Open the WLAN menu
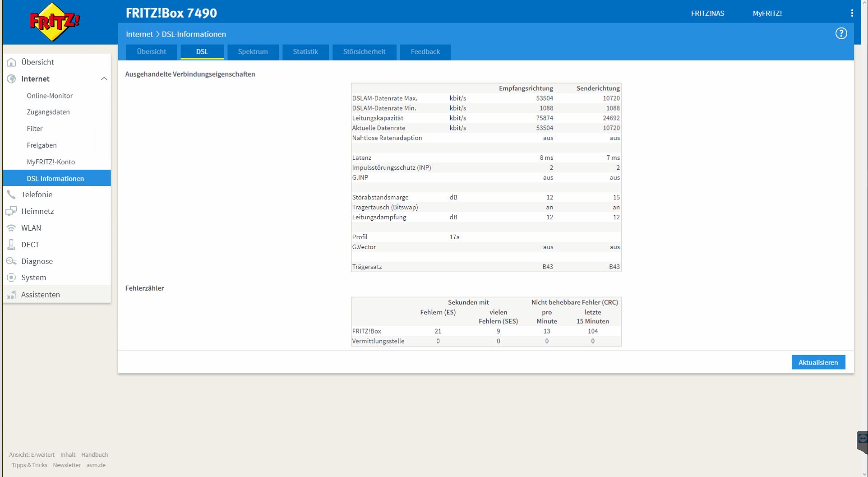The width and height of the screenshot is (868, 477). tap(31, 228)
